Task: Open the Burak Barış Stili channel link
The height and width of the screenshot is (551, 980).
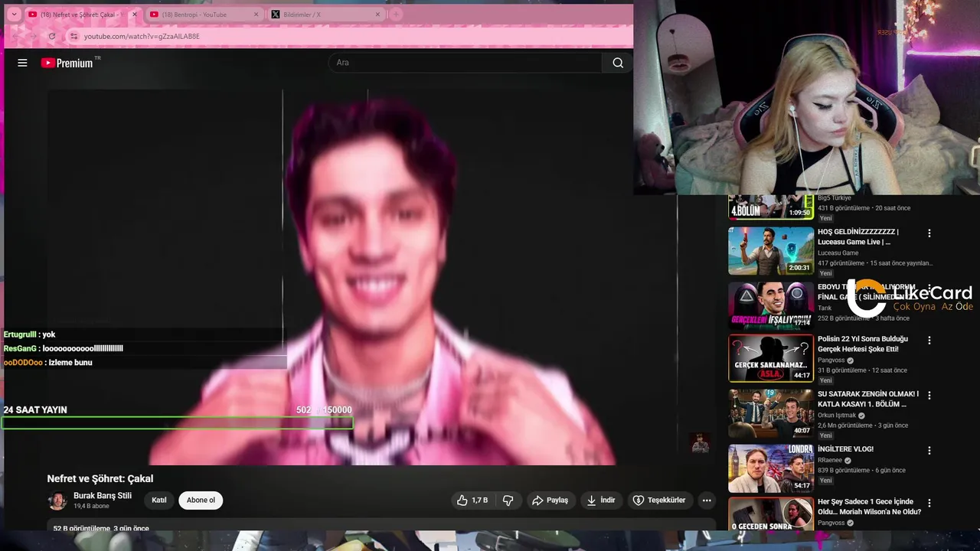Action: click(103, 496)
